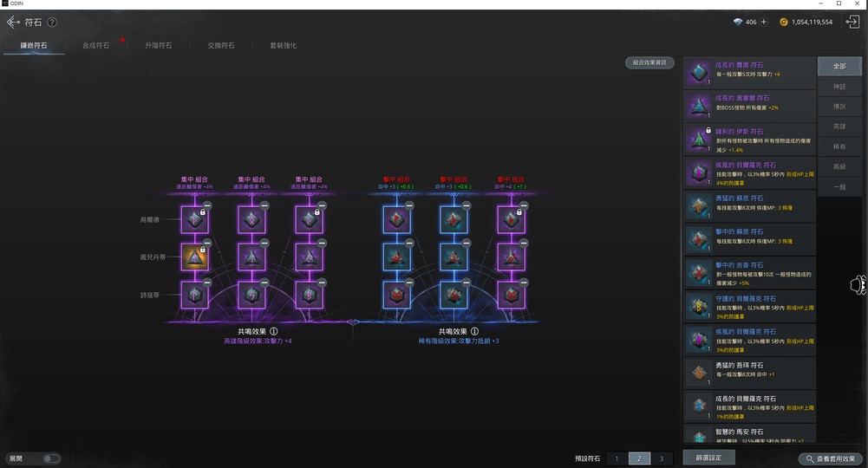Click the character mascot icon at right edge
The width and height of the screenshot is (868, 468).
point(858,284)
